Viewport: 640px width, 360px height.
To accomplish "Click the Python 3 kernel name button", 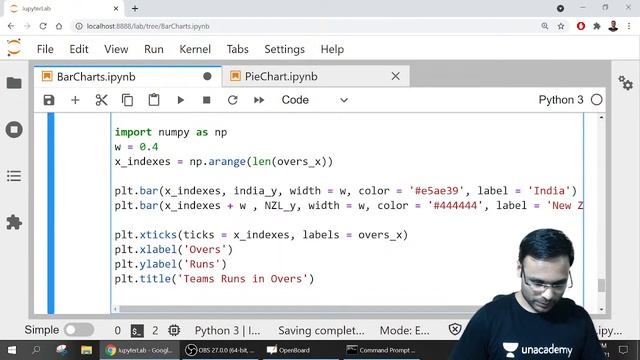I will tap(561, 100).
